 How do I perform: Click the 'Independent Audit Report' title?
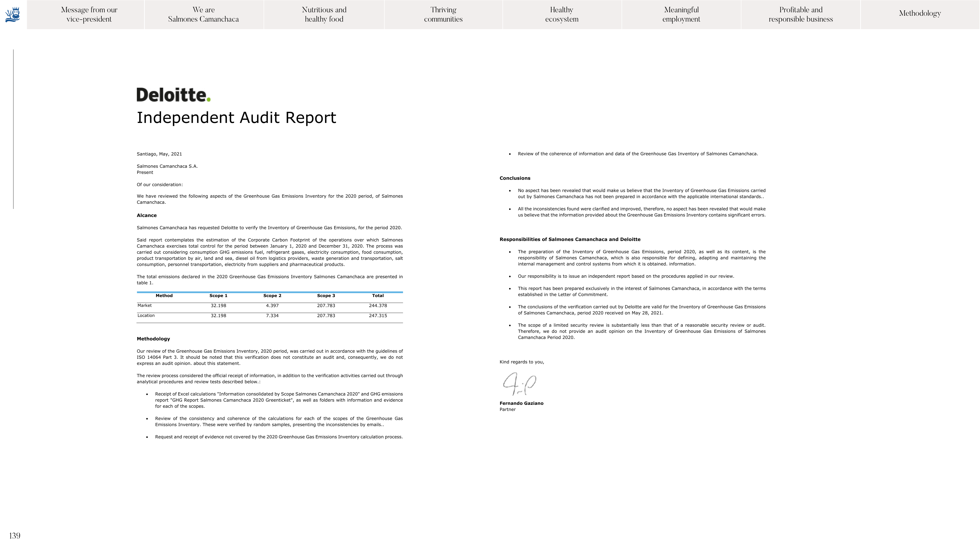tap(236, 118)
